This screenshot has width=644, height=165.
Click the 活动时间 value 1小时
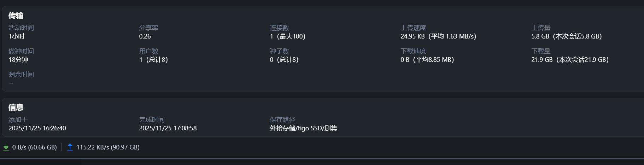[17, 36]
